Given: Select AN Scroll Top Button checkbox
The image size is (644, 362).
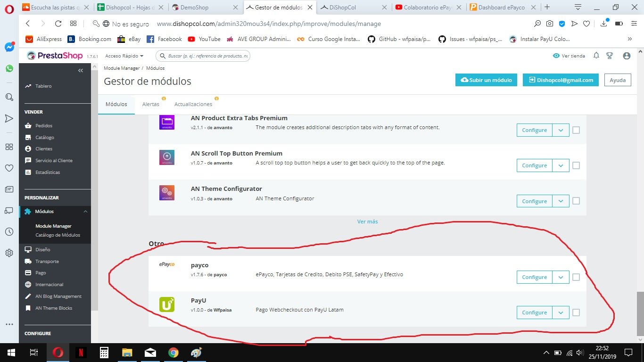Looking at the screenshot, I should (576, 165).
